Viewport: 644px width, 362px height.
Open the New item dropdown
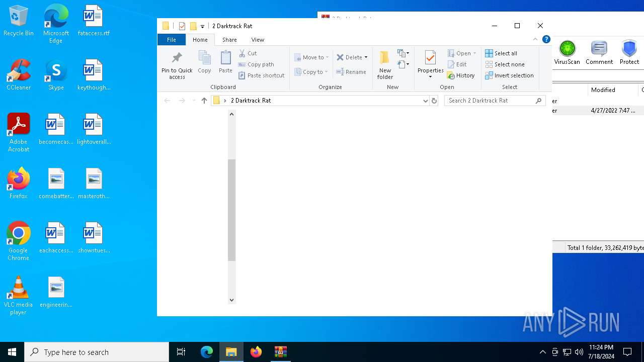pos(403,53)
